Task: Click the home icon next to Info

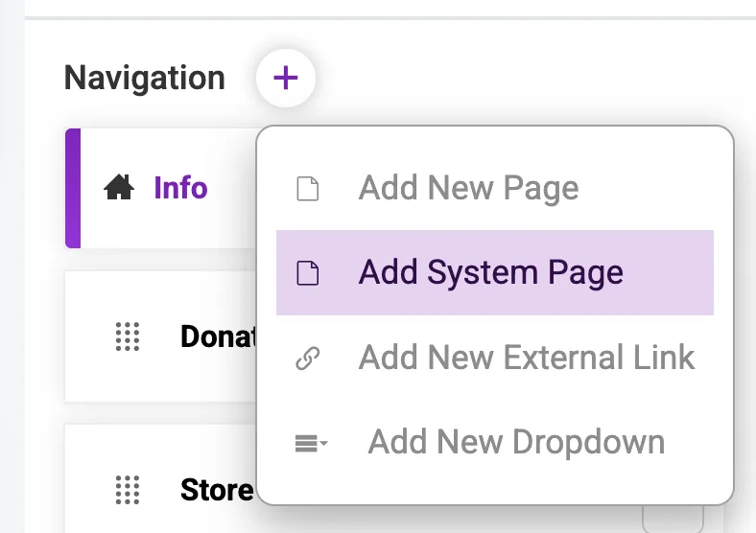Action: pos(119,188)
